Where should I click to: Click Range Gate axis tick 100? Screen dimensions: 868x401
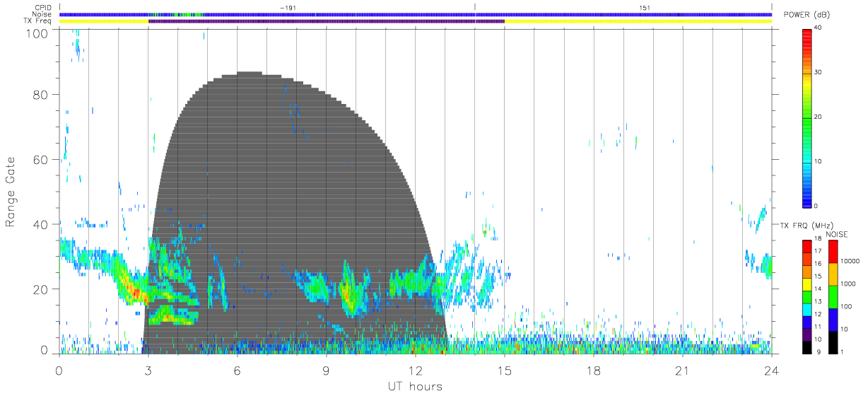point(38,33)
